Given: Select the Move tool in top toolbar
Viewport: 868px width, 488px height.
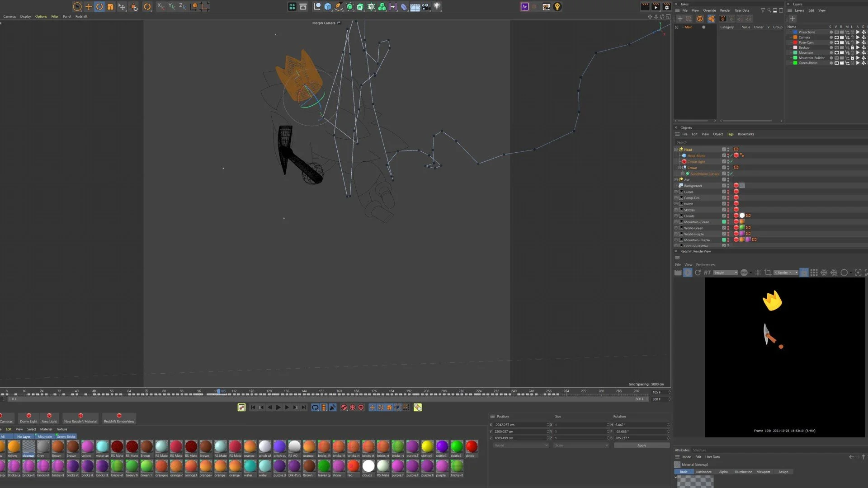Looking at the screenshot, I should 89,7.
